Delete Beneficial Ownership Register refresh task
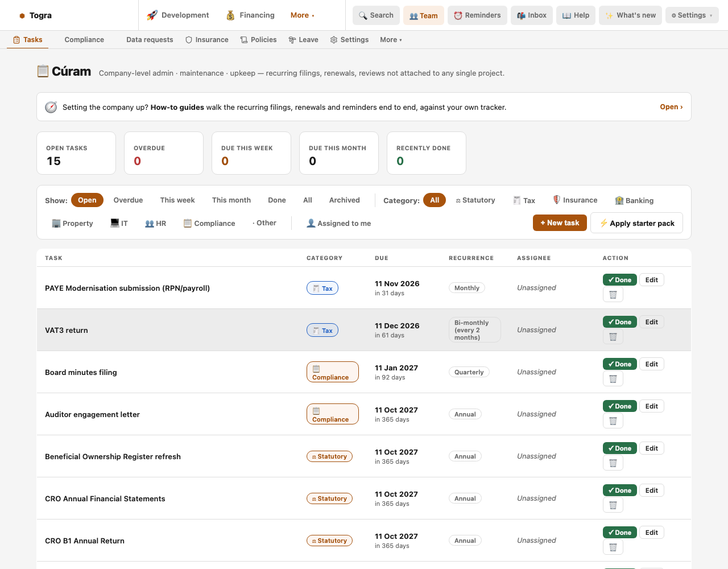Image resolution: width=728 pixels, height=569 pixels. coord(613,463)
